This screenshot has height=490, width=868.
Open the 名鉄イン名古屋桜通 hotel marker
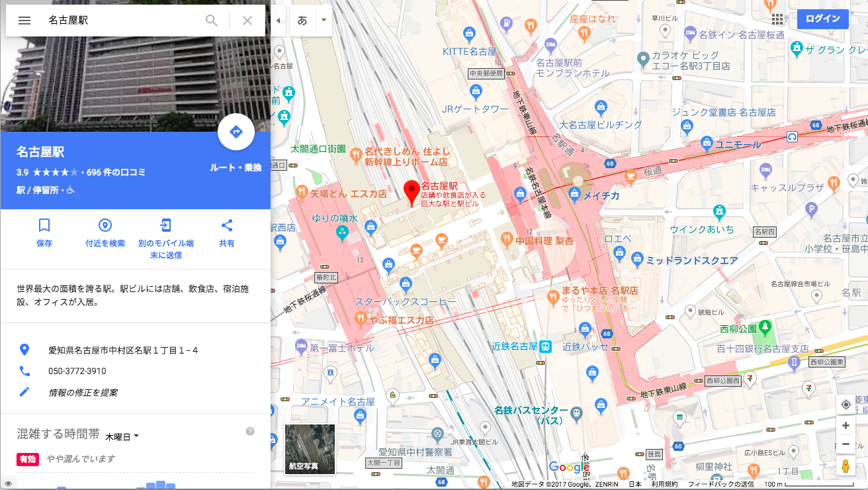[x=690, y=33]
